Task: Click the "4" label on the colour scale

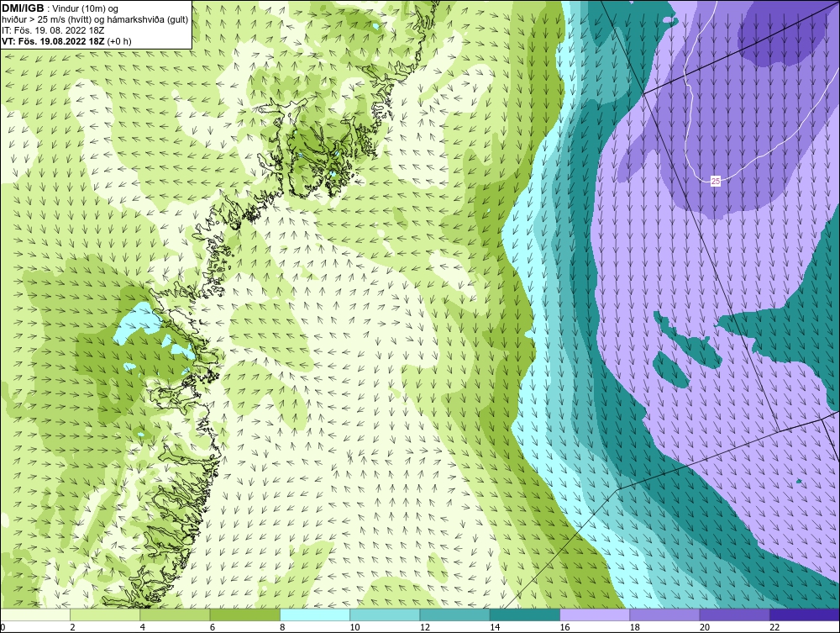Action: (x=143, y=627)
